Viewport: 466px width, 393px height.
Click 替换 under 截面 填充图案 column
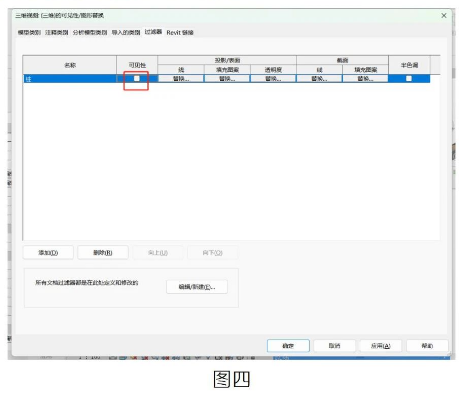coord(365,79)
